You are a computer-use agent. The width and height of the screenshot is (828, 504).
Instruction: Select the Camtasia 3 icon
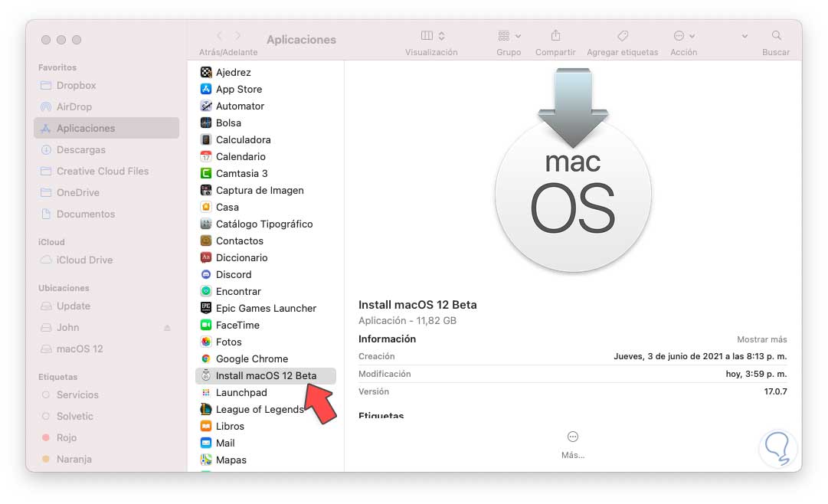pos(206,173)
